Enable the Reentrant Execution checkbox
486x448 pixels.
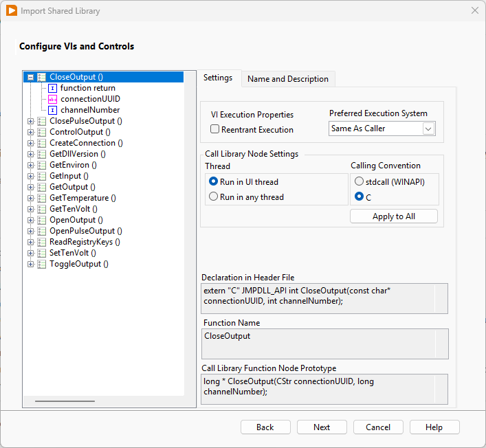[215, 129]
